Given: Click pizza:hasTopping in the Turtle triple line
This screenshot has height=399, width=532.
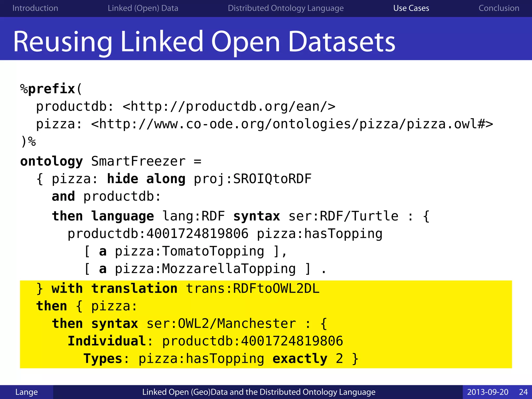Looking at the screenshot, I should click(x=320, y=234).
